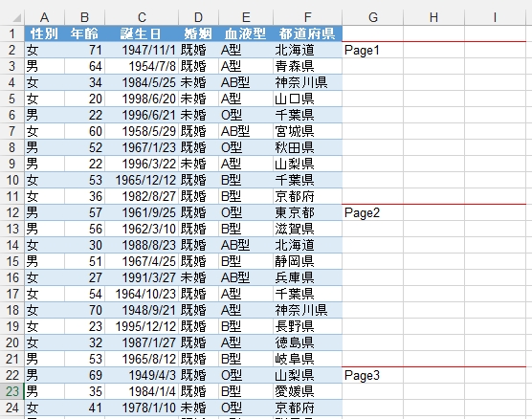This screenshot has width=532, height=419.
Task: Select the Page3 cell
Action: pyautogui.click(x=373, y=375)
